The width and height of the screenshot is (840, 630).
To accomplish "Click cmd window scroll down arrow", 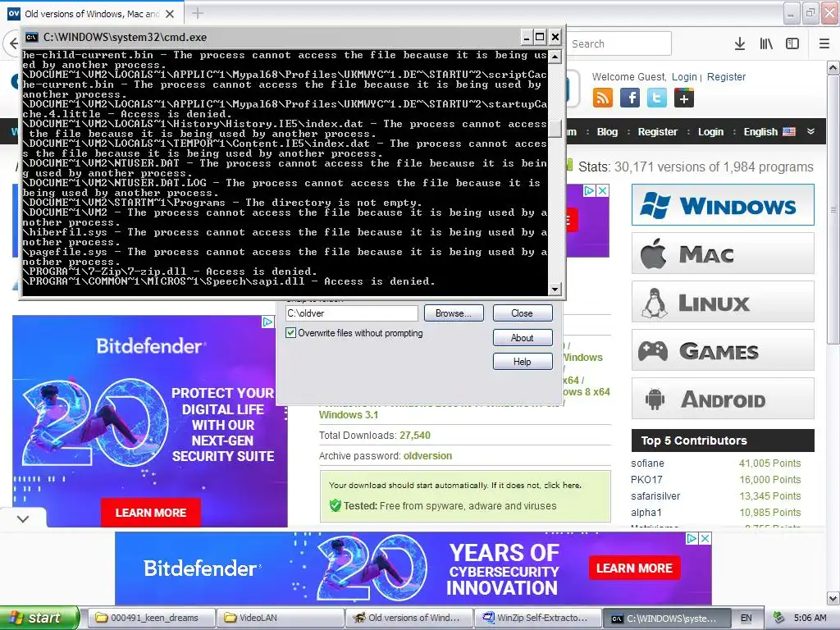I will (x=555, y=289).
